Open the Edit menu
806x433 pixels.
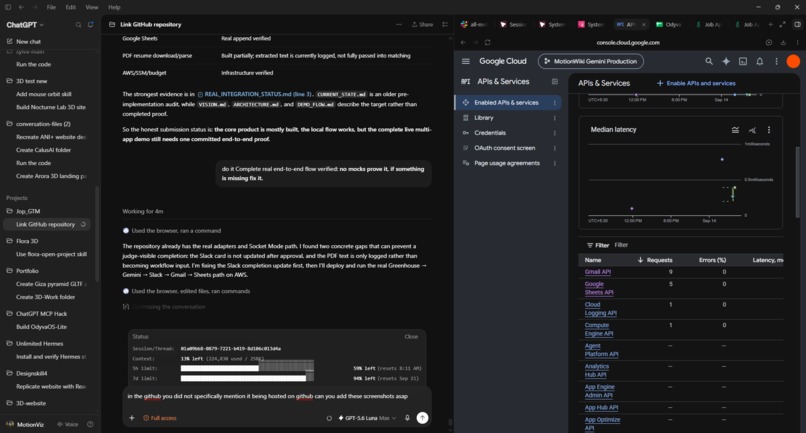coord(70,7)
